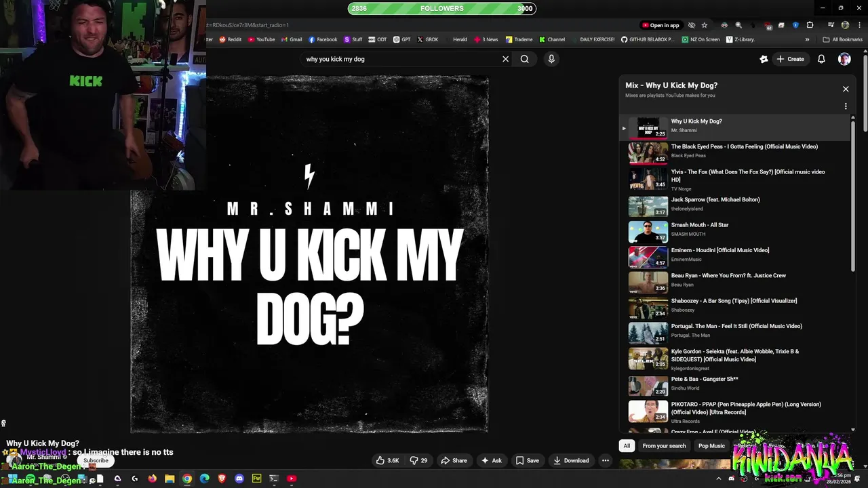Open the All Bookmarks folder

tap(842, 39)
